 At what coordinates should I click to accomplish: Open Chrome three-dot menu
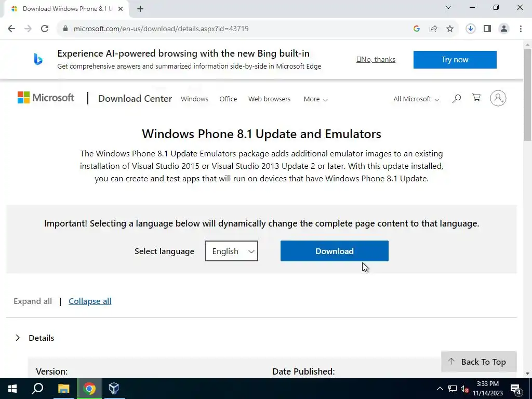(521, 29)
